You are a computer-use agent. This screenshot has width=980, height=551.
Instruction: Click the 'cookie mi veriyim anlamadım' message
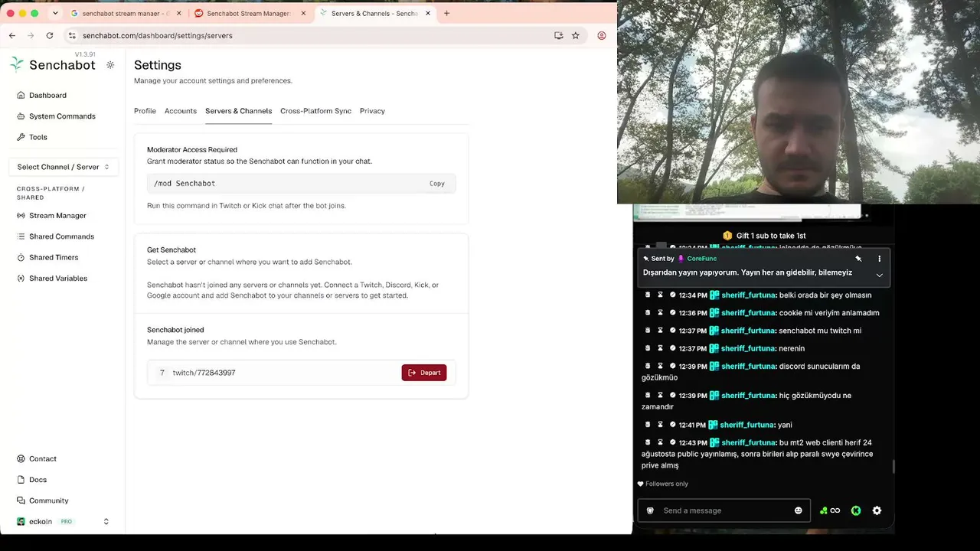829,313
